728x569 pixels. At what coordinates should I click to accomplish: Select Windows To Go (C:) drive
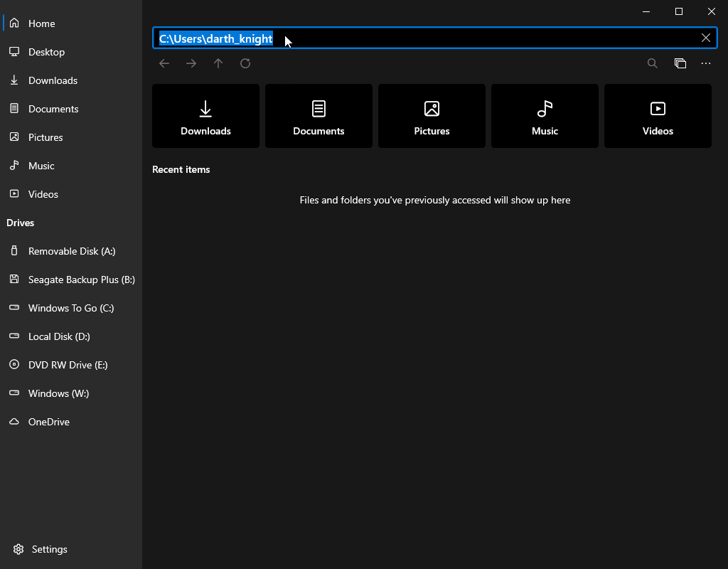71,308
